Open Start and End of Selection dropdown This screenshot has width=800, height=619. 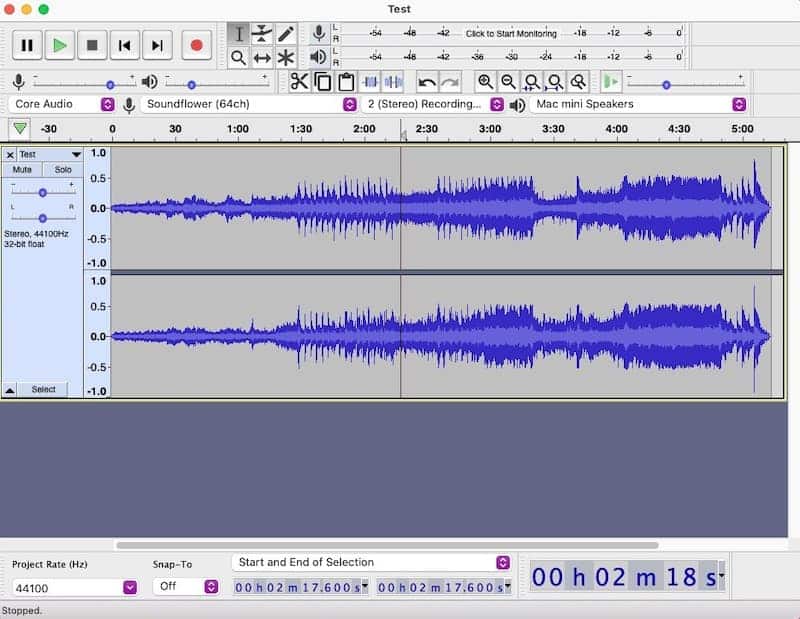[x=371, y=562]
